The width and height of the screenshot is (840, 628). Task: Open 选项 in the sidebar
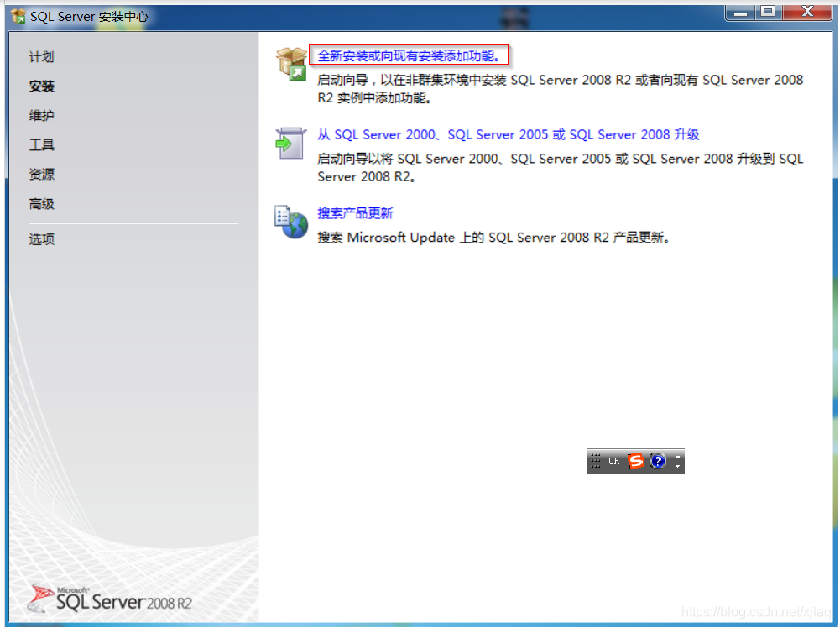click(x=41, y=239)
